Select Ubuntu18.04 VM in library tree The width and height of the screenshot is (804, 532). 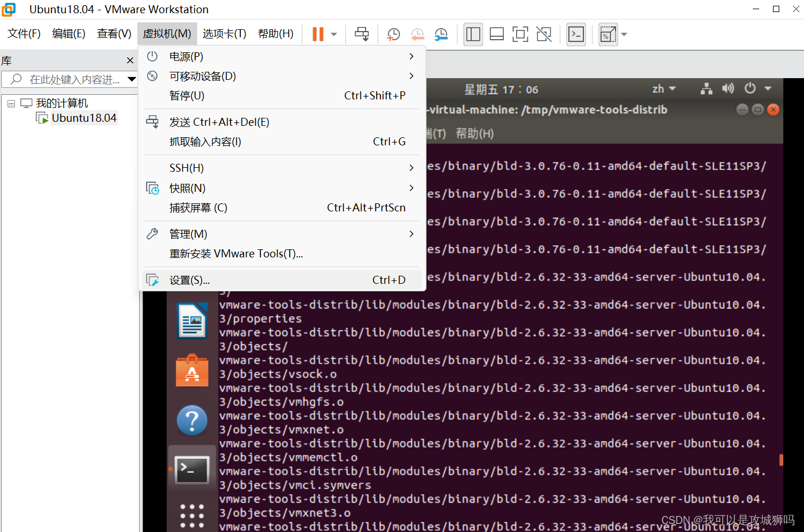click(84, 118)
